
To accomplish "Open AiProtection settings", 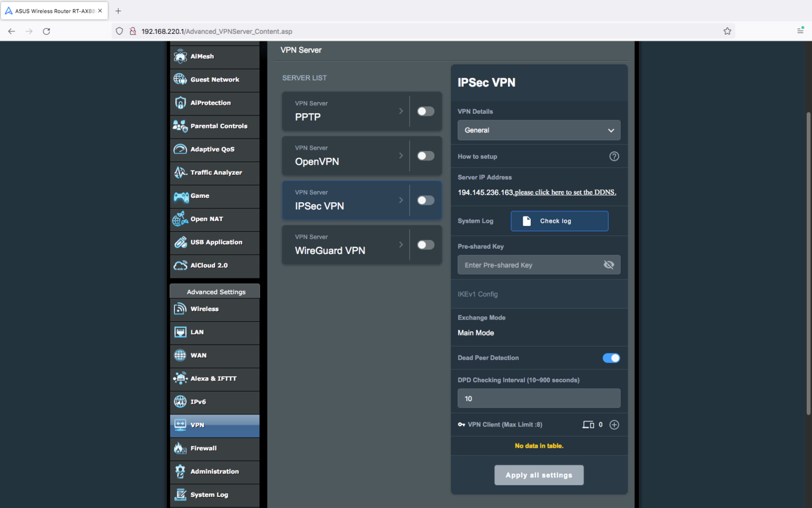I will pos(180,103).
